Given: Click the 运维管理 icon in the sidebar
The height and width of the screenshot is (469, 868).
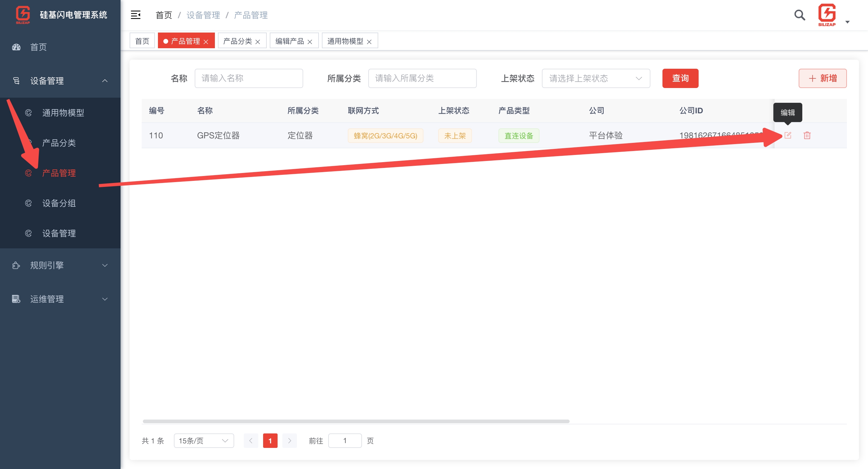Looking at the screenshot, I should point(16,299).
